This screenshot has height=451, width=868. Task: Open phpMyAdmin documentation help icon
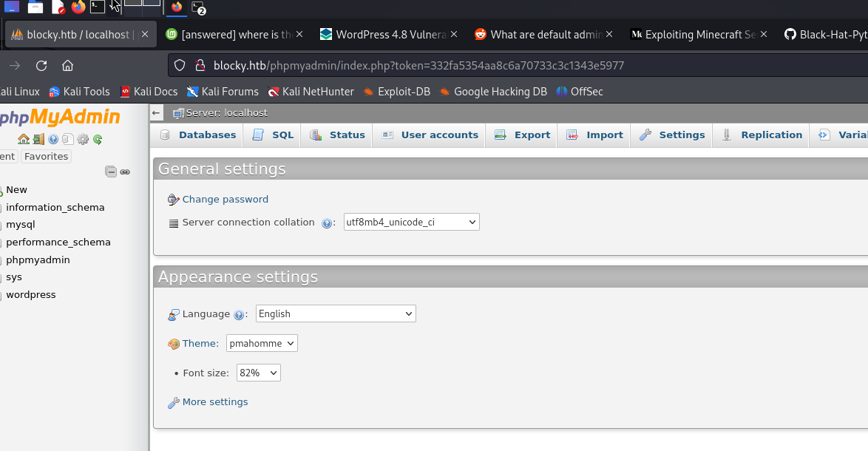[53, 139]
